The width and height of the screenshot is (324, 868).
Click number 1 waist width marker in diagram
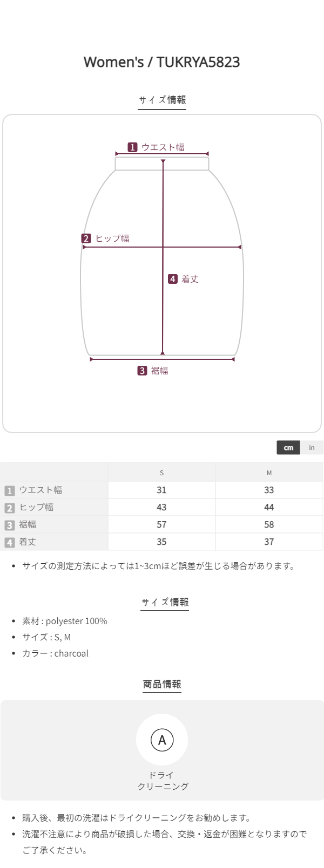pyautogui.click(x=132, y=147)
